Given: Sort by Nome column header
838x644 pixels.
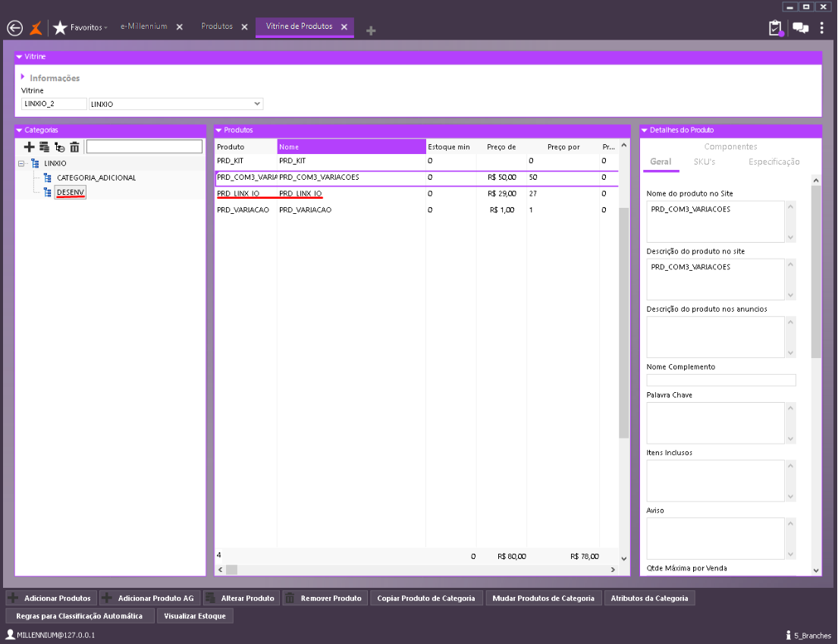Looking at the screenshot, I should (x=352, y=147).
